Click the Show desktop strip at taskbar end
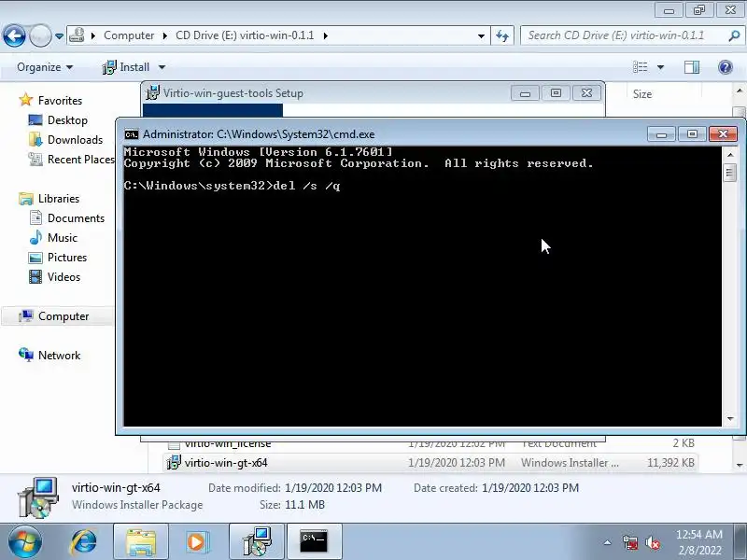 click(x=740, y=542)
